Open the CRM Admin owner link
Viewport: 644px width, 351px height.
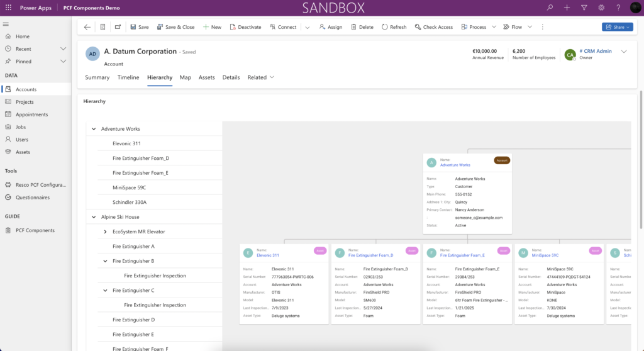(x=595, y=51)
